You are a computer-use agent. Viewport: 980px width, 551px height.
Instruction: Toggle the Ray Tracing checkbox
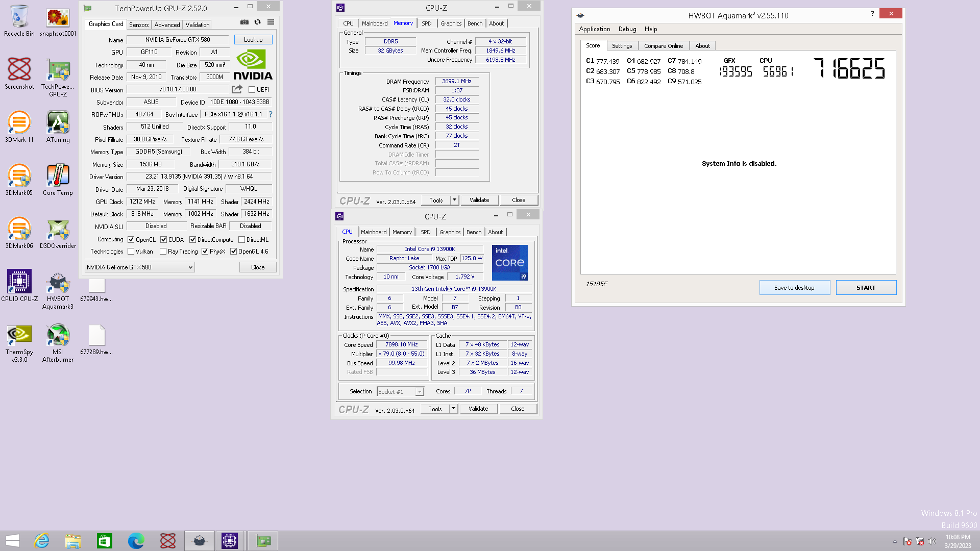(163, 252)
